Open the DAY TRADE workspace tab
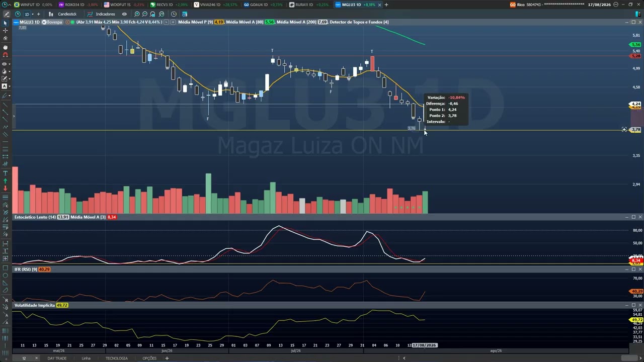Screen dimensions: 644x362 [x=57, y=358]
